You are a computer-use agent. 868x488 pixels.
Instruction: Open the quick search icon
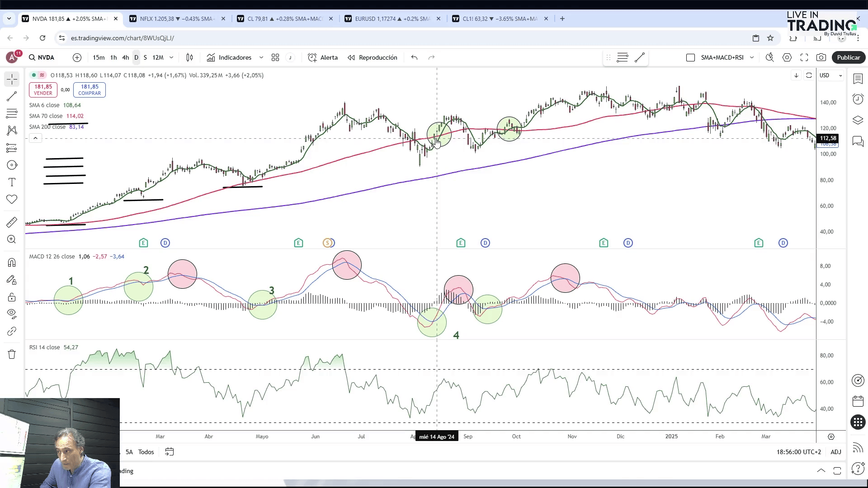click(769, 57)
